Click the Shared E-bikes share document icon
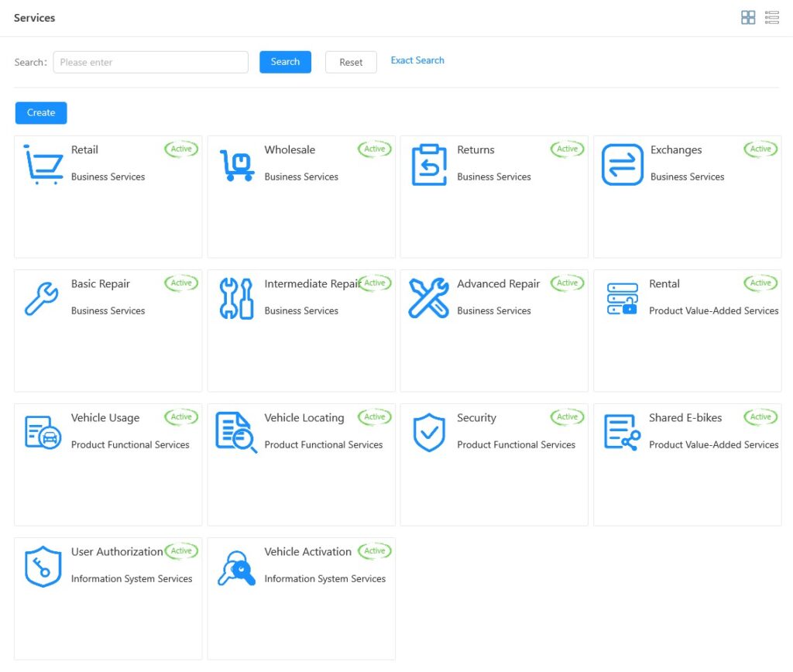Screen dimensions: 793x672 pos(623,432)
